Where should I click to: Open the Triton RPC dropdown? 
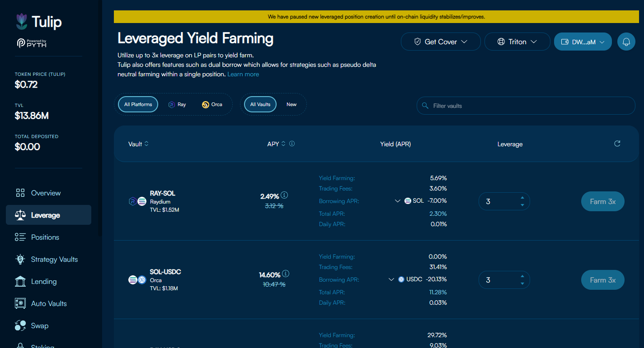[517, 42]
